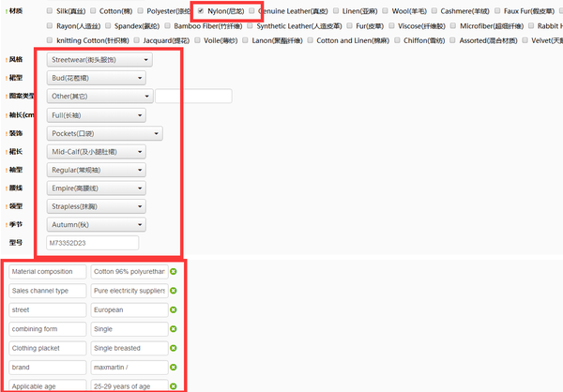Open the Streetwear style dropdown
The image size is (563, 392).
(x=99, y=60)
